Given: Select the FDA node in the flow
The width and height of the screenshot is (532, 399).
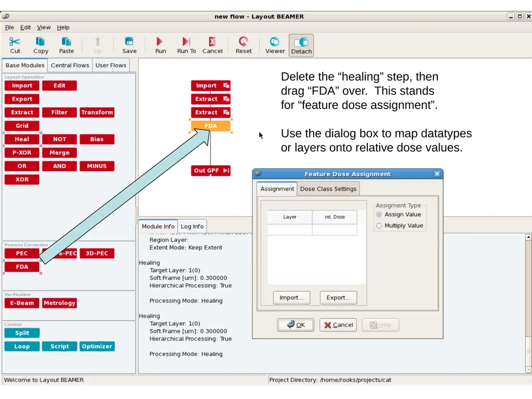Looking at the screenshot, I should [211, 126].
